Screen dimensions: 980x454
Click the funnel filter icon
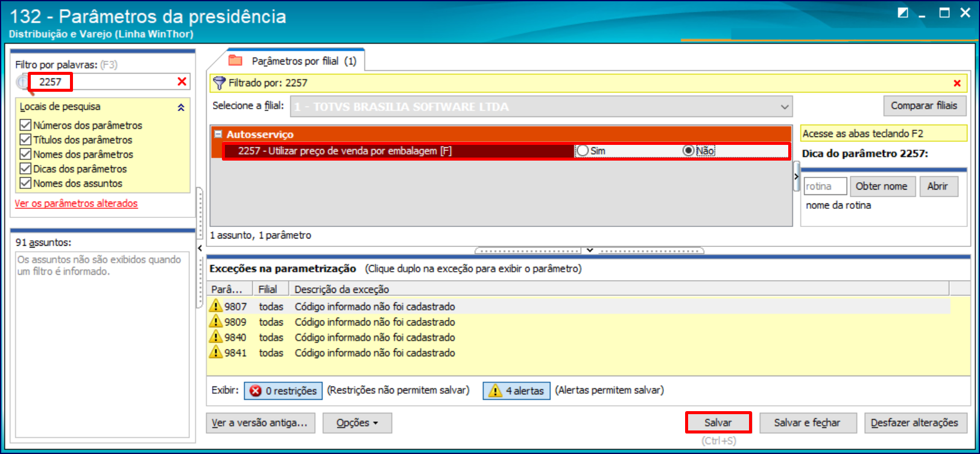tap(220, 83)
